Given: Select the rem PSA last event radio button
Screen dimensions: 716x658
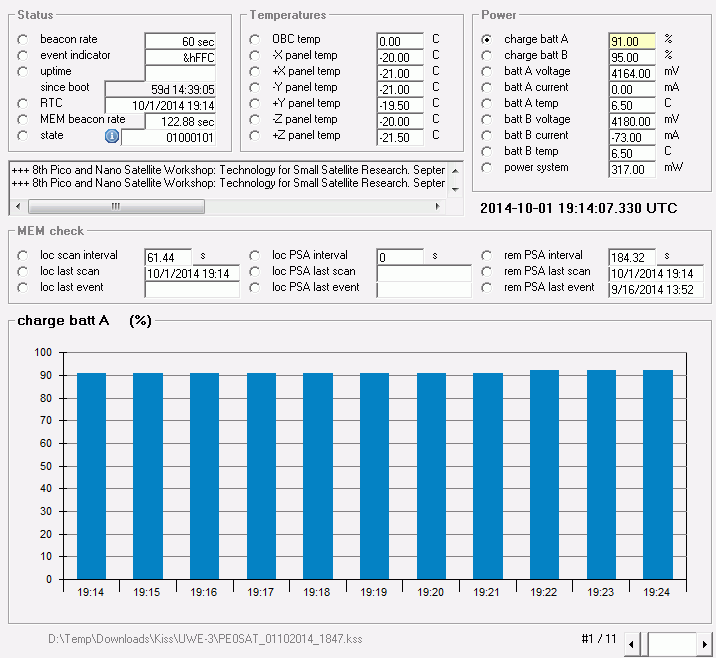Looking at the screenshot, I should pyautogui.click(x=487, y=288).
